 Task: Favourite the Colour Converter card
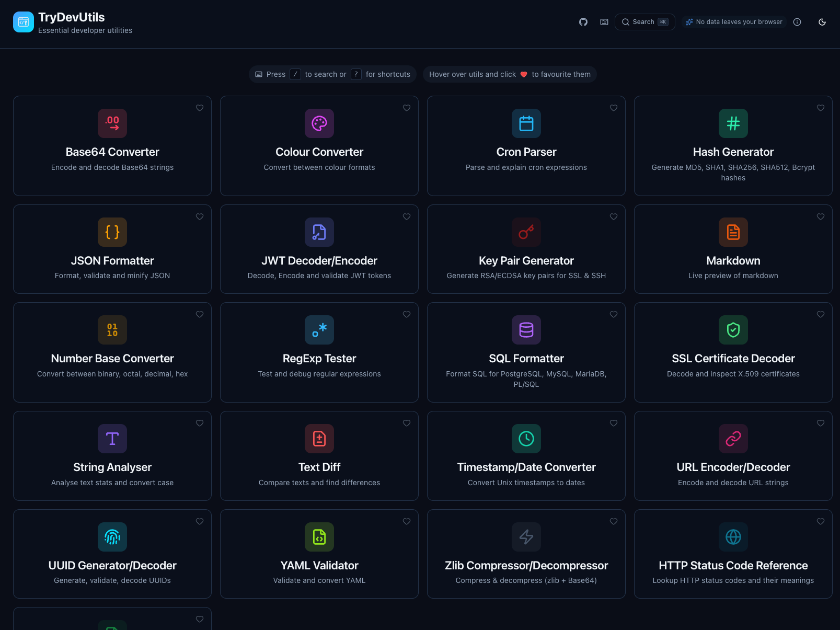[x=407, y=108]
